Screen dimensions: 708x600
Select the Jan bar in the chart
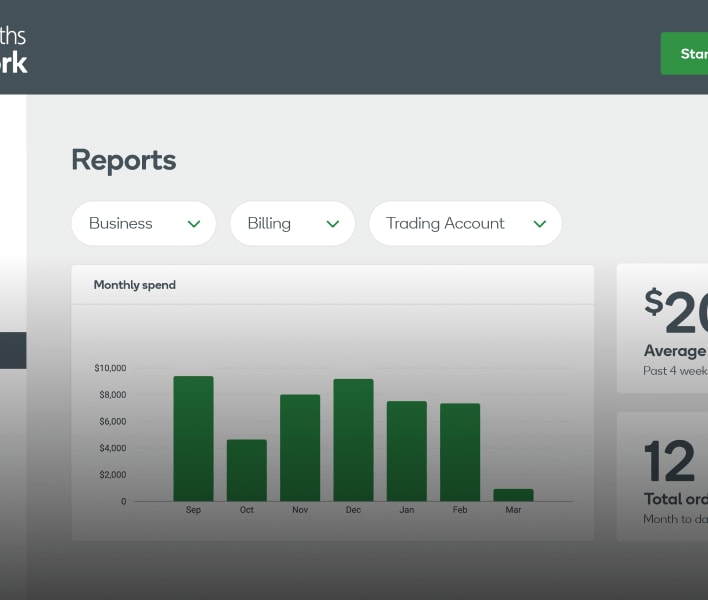[406, 451]
